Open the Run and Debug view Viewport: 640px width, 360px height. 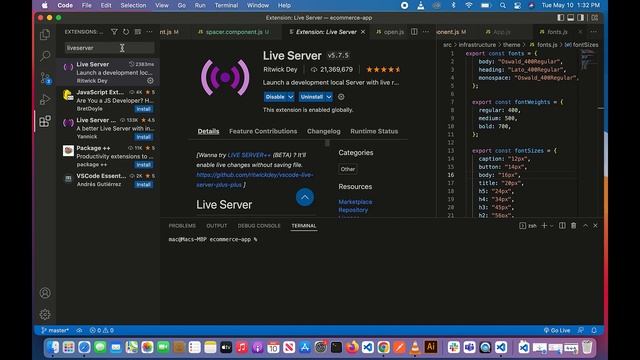[45, 99]
